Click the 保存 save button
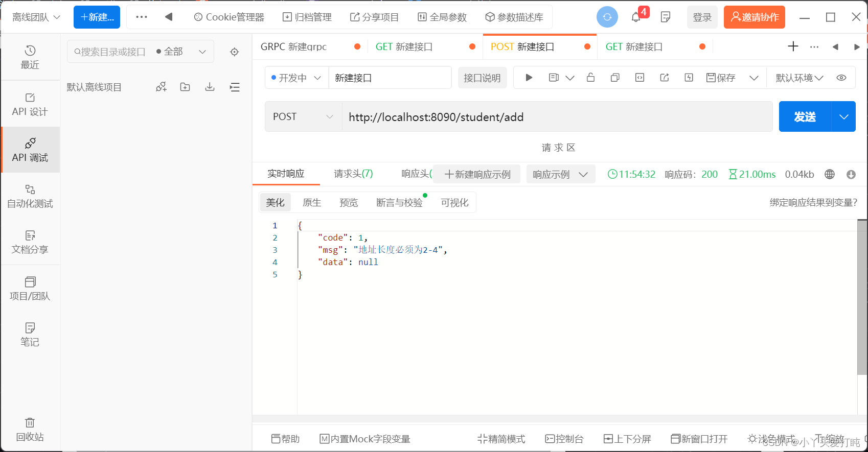This screenshot has width=868, height=452. click(x=721, y=78)
